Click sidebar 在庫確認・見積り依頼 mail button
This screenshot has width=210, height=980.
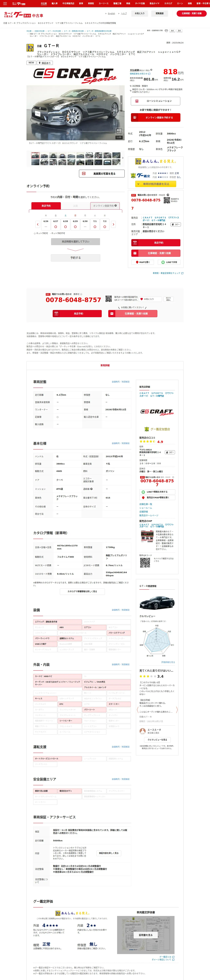pyautogui.click(x=156, y=253)
